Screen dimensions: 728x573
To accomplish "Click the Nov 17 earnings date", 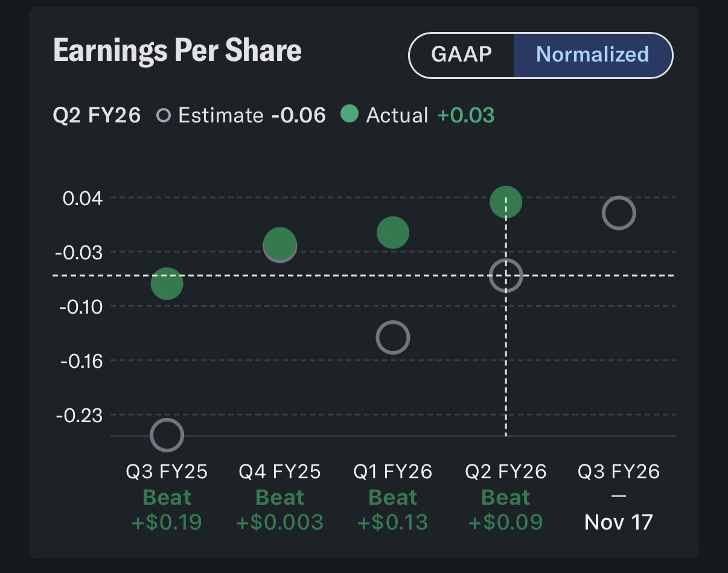I will click(619, 521).
